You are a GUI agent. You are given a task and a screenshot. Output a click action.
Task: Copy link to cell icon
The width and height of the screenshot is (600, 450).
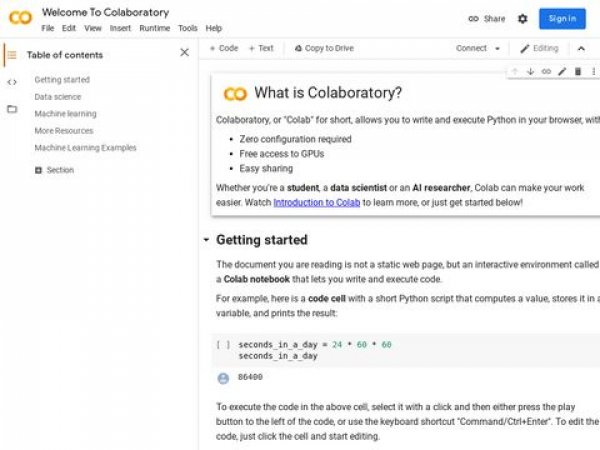tap(546, 72)
